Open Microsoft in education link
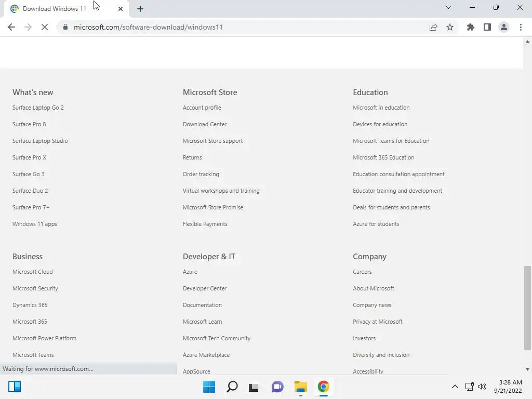 pos(381,108)
